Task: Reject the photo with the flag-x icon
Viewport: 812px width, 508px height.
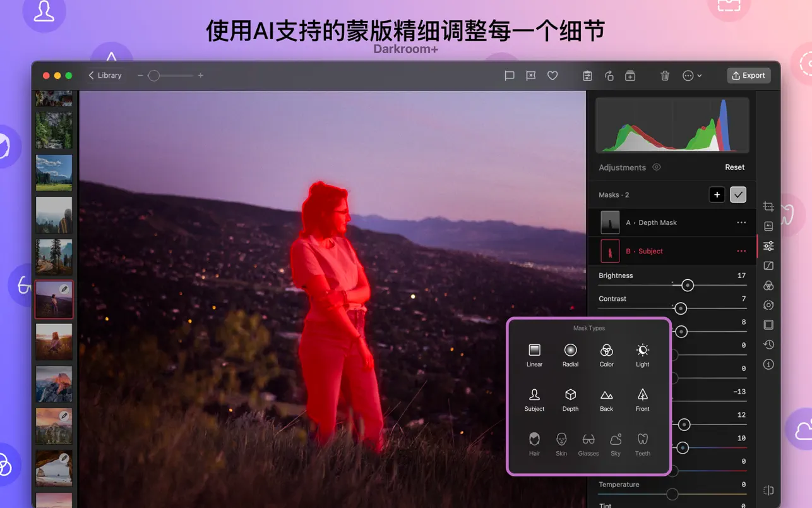Action: coord(530,75)
